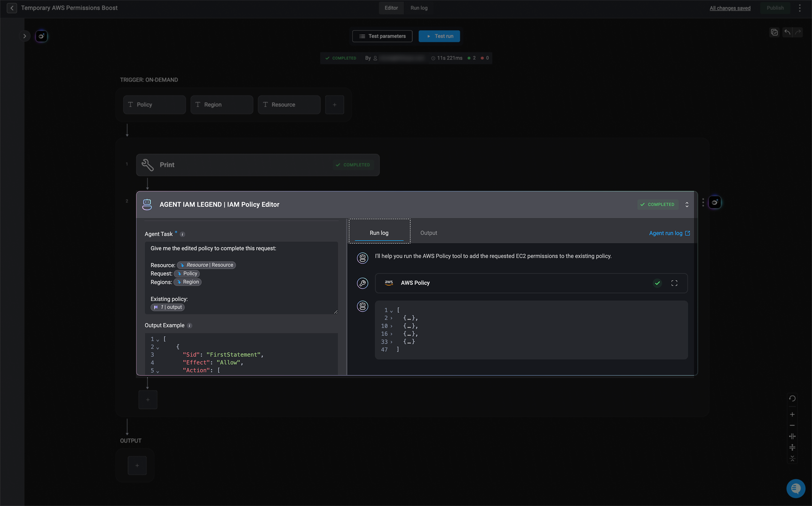This screenshot has height=506, width=812.
Task: Open the support chat bubble
Action: [x=796, y=489]
